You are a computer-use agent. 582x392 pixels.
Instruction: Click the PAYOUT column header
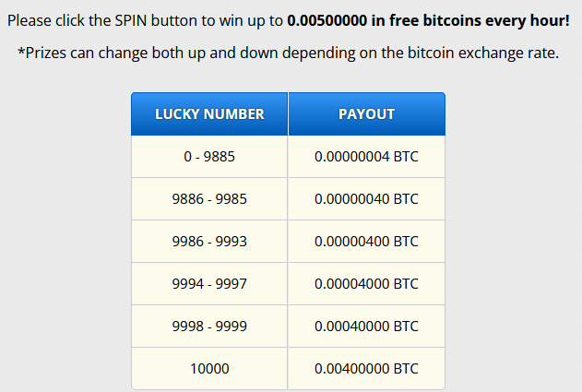366,114
